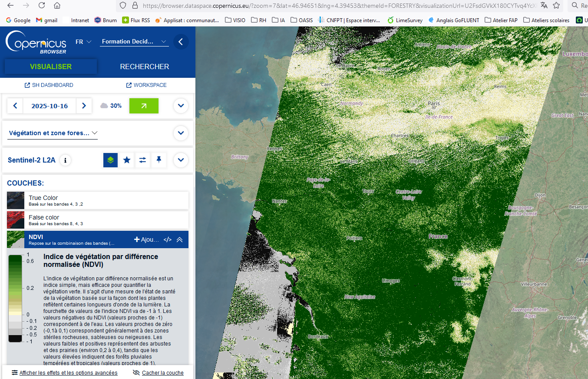Screen dimensions: 588x379
Task: Click the layers icon beside Sentinel-2 L2A
Action: tap(110, 160)
